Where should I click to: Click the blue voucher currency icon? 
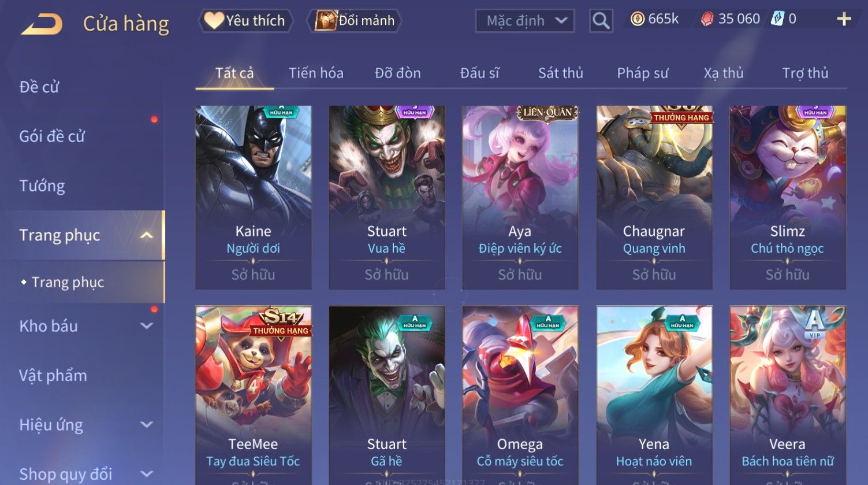coord(777,19)
